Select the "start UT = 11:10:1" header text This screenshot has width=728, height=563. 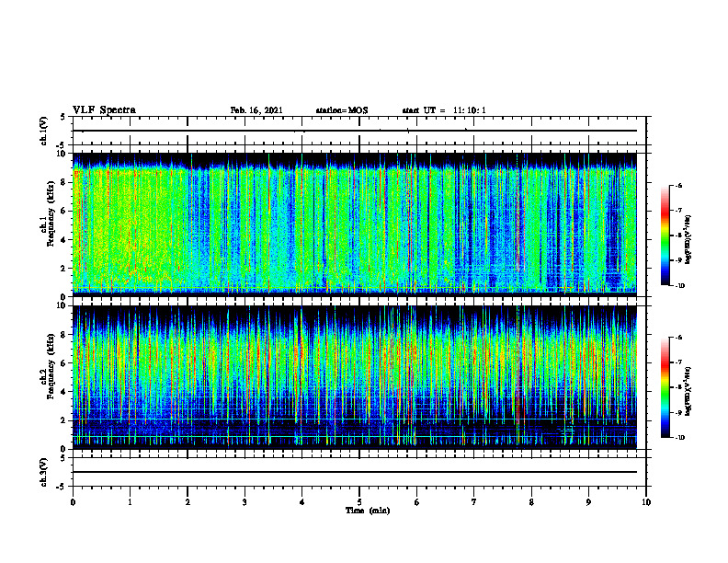(x=444, y=110)
